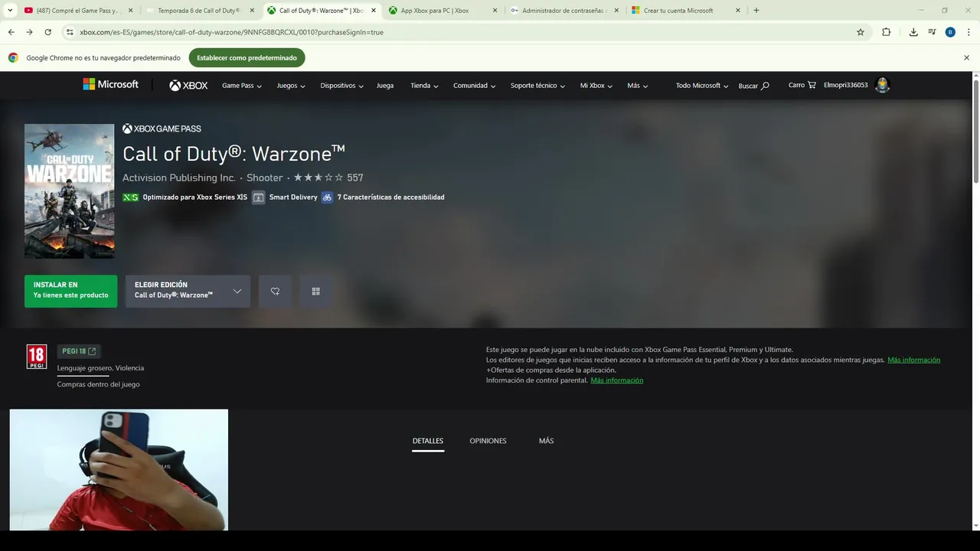
Task: Expand the Todo Microsoft menu
Action: 702,86
